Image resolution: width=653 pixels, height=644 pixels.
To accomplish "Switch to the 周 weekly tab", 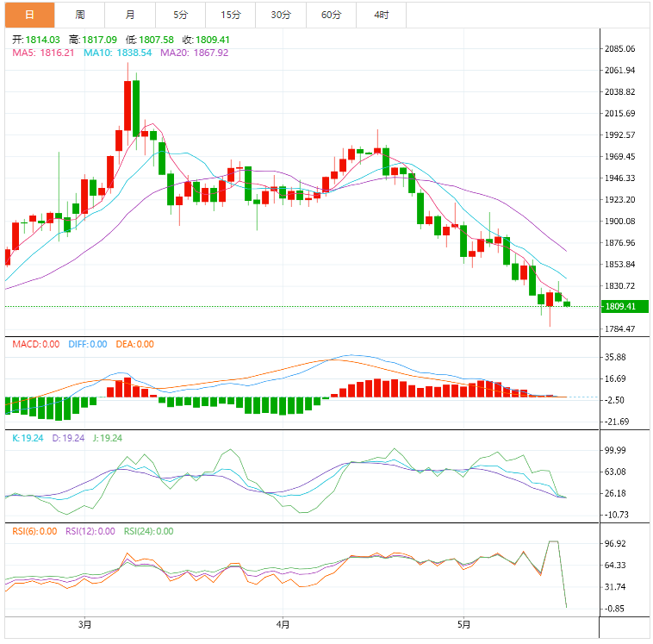I will point(79,15).
